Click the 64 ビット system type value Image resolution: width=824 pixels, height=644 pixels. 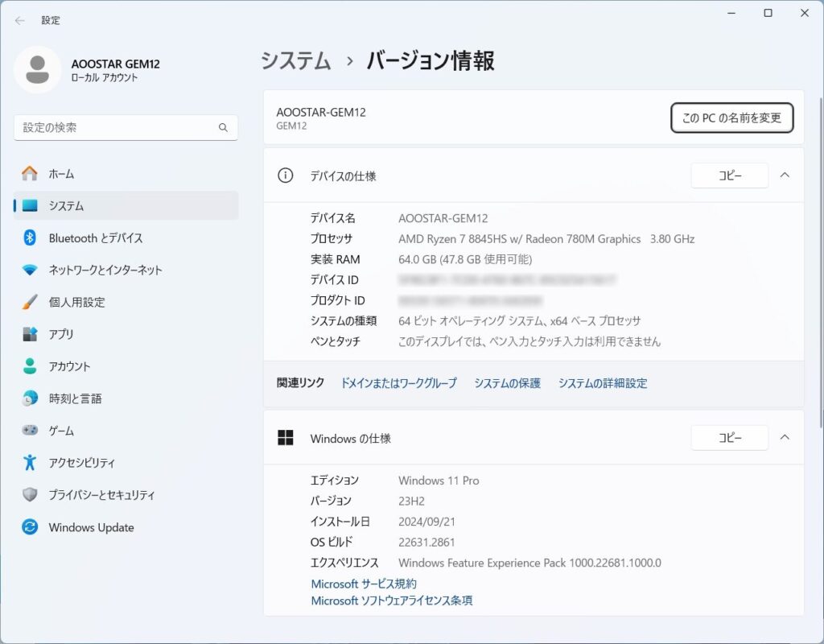pyautogui.click(x=520, y=321)
